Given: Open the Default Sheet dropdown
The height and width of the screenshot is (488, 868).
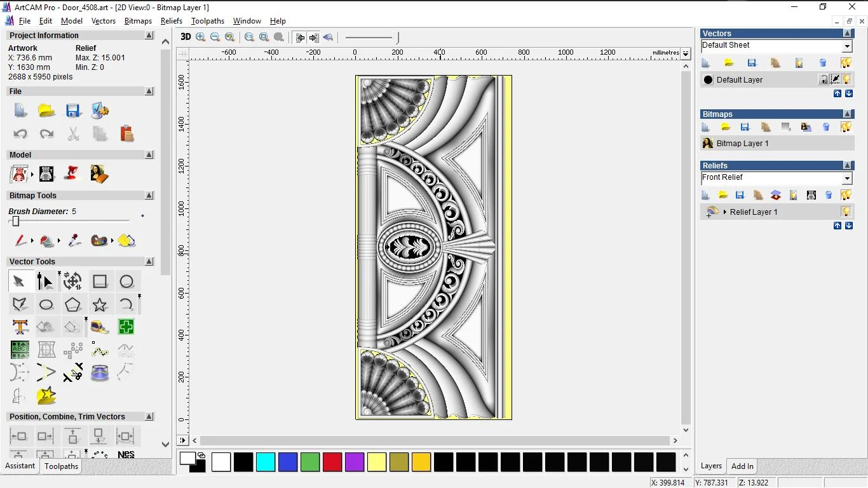Looking at the screenshot, I should pos(847,46).
